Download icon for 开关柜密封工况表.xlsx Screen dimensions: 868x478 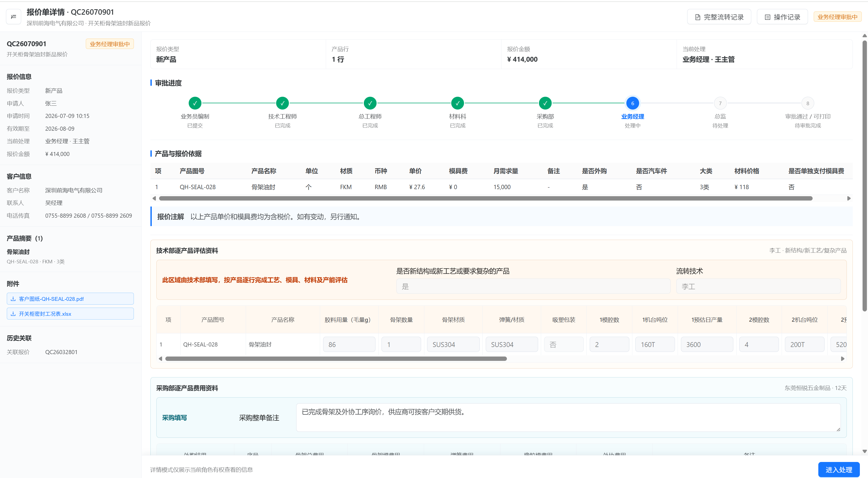click(x=13, y=314)
